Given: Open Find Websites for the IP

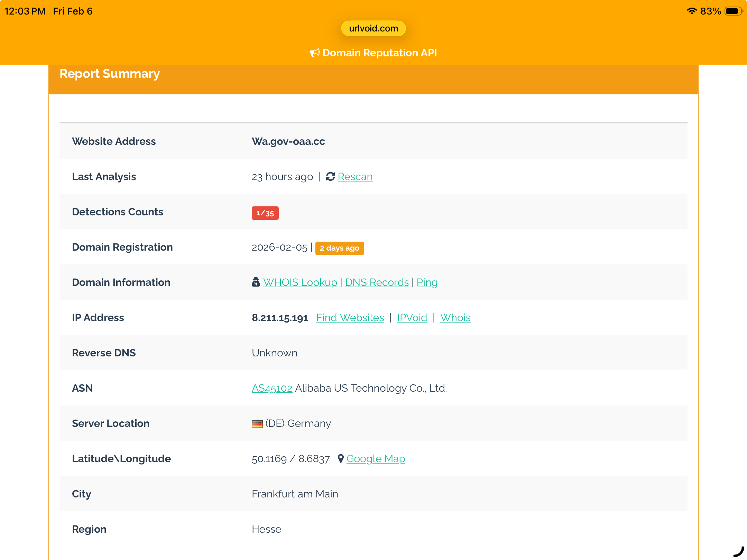Looking at the screenshot, I should 350,318.
